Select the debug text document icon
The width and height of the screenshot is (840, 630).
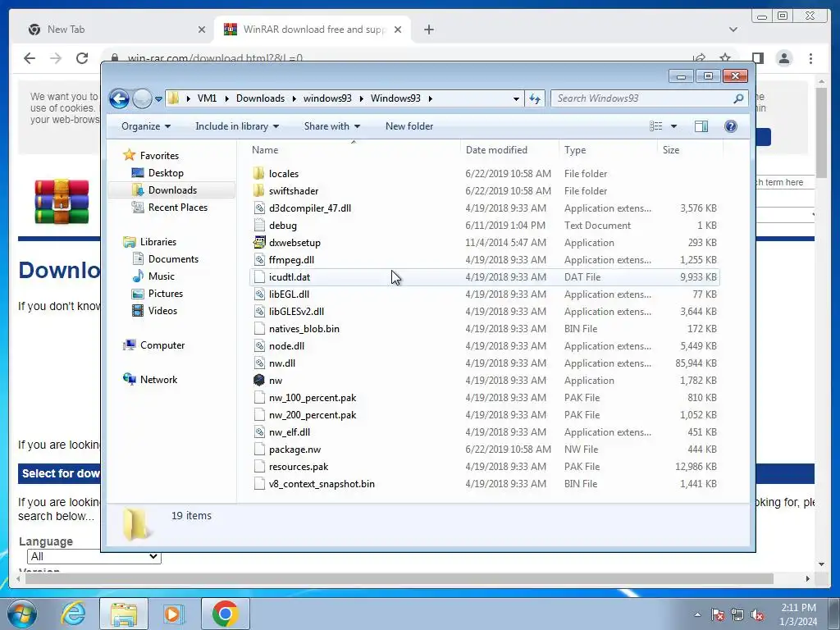(x=259, y=226)
